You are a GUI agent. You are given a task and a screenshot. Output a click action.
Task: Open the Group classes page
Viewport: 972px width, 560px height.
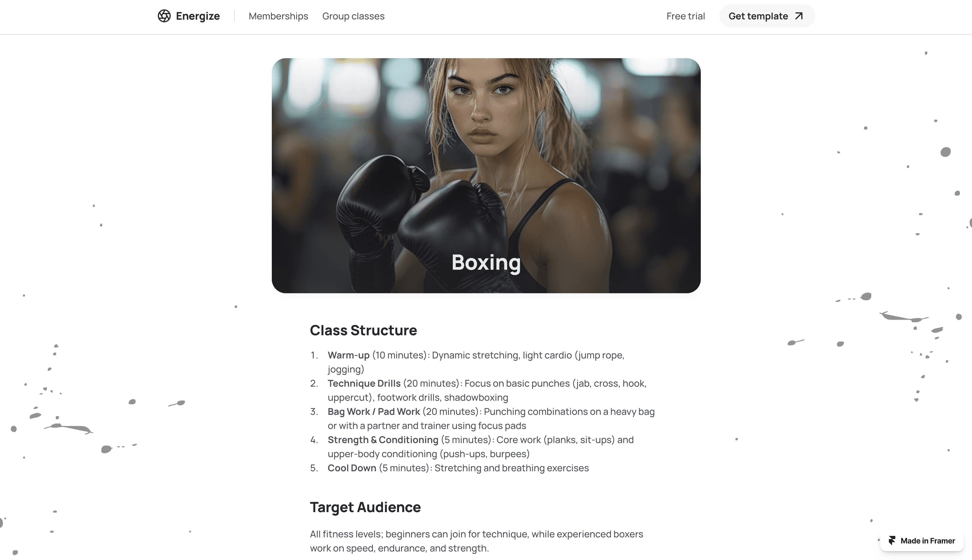click(x=353, y=16)
